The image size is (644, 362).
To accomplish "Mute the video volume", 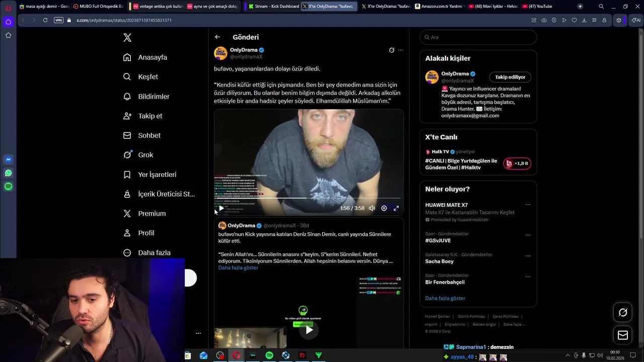I will 372,208.
